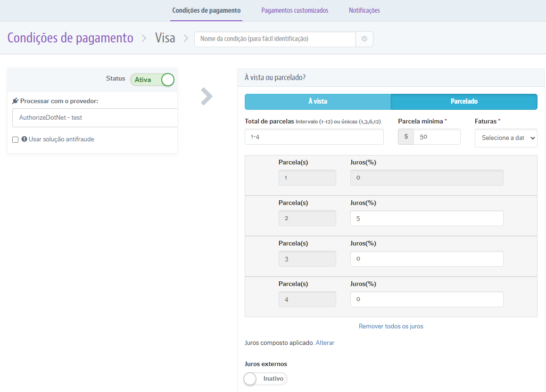Click the Juros field for parcela 2

coord(426,219)
